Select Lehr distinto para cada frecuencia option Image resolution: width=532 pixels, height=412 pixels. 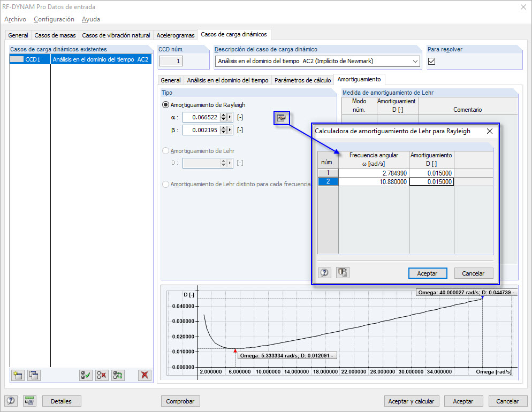click(x=165, y=184)
